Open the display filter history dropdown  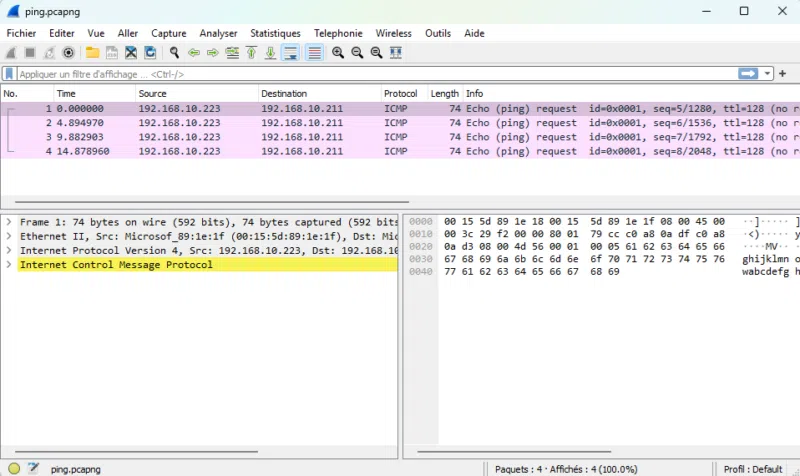768,74
